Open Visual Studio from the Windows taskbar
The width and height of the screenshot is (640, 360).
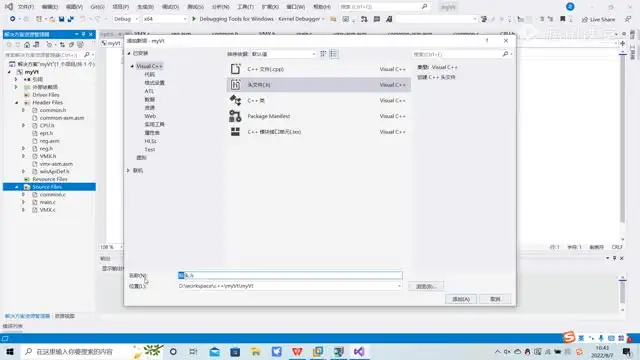pyautogui.click(x=359, y=351)
